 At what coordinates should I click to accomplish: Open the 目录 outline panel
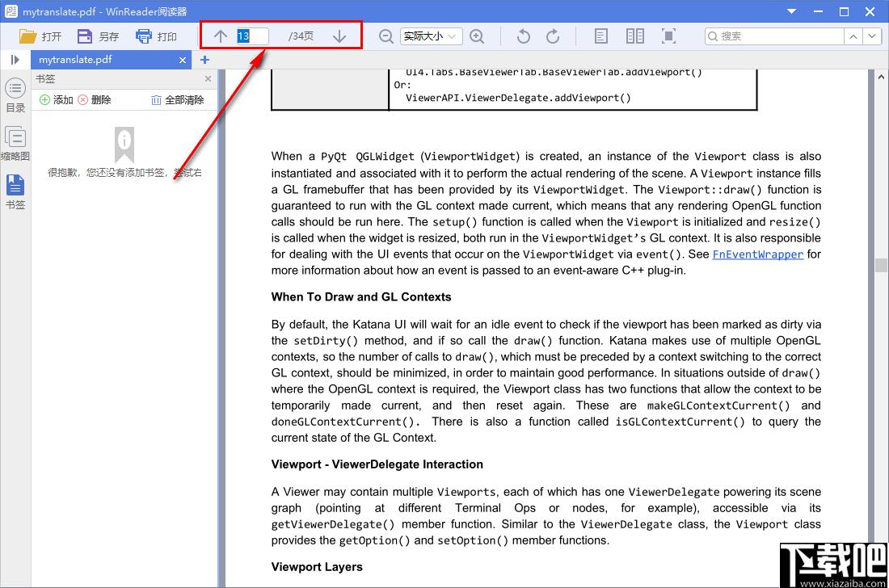point(15,95)
